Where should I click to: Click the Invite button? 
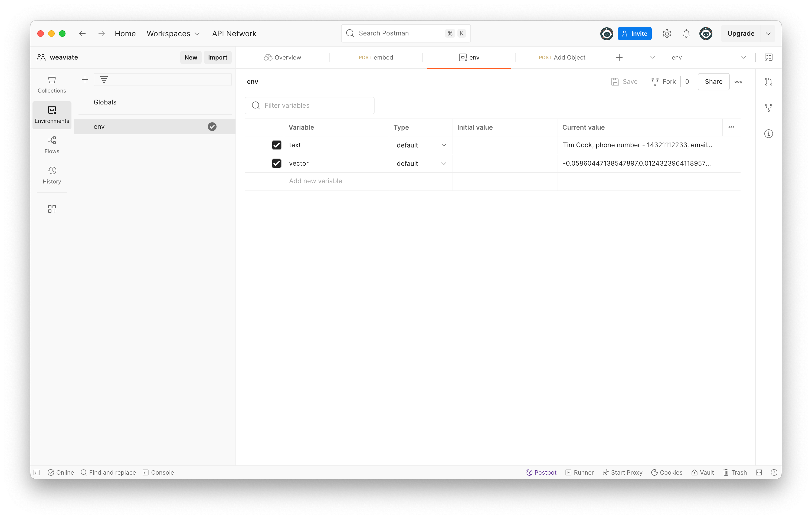pos(634,33)
